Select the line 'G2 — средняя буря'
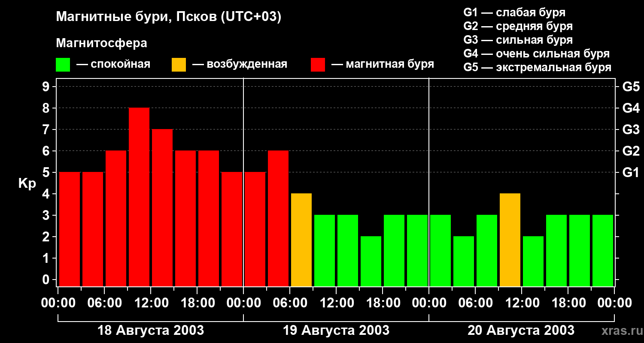The height and width of the screenshot is (343, 644). (518, 26)
